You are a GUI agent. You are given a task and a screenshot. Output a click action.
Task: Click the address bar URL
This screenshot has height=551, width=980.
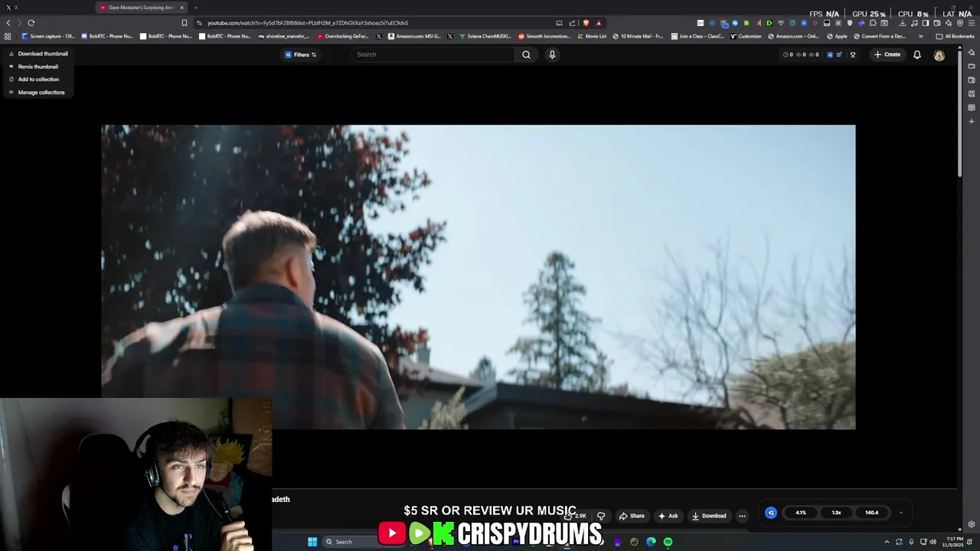click(x=308, y=23)
